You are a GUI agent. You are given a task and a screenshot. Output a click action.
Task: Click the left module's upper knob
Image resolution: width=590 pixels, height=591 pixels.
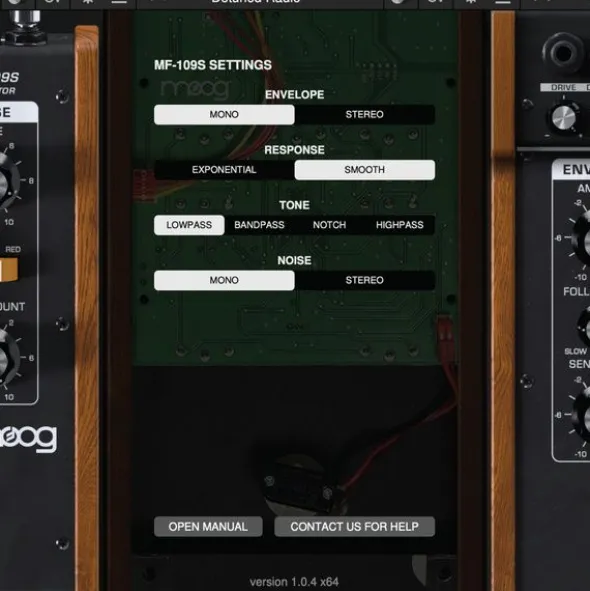click(8, 183)
